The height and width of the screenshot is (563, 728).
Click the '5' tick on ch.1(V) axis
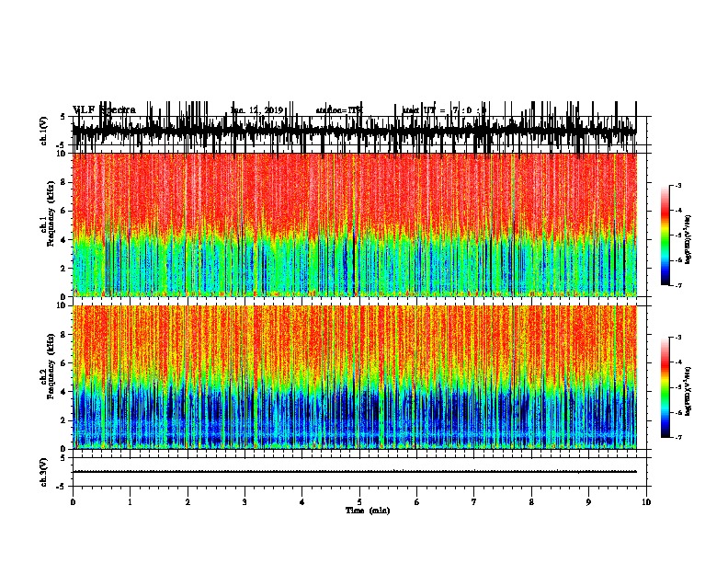click(x=63, y=117)
